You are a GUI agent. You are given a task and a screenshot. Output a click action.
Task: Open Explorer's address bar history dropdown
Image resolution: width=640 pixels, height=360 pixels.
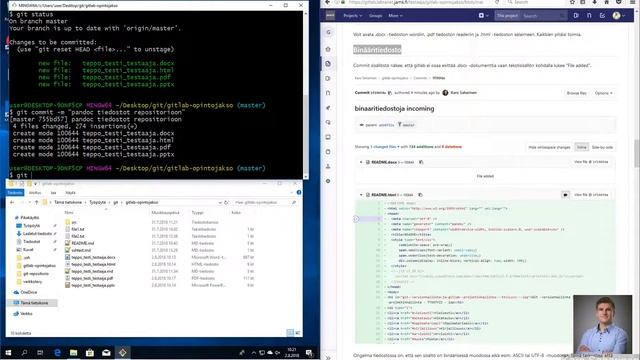tap(220, 202)
